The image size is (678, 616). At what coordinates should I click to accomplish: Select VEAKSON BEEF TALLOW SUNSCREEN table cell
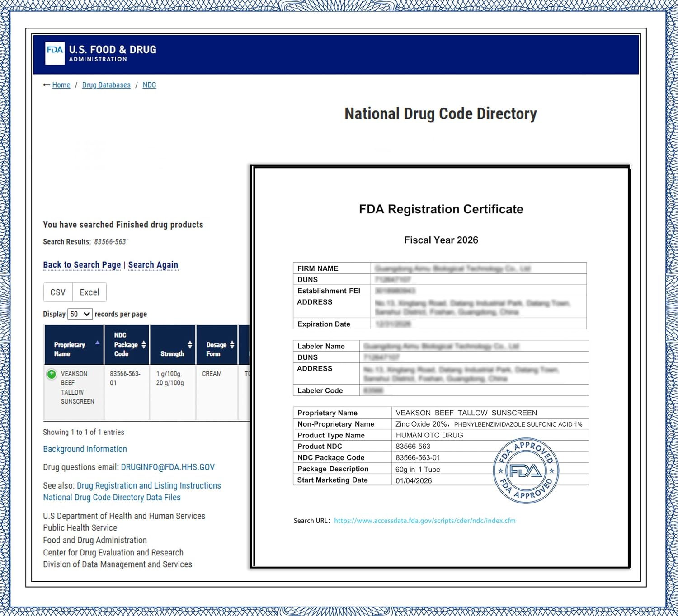tap(74, 392)
